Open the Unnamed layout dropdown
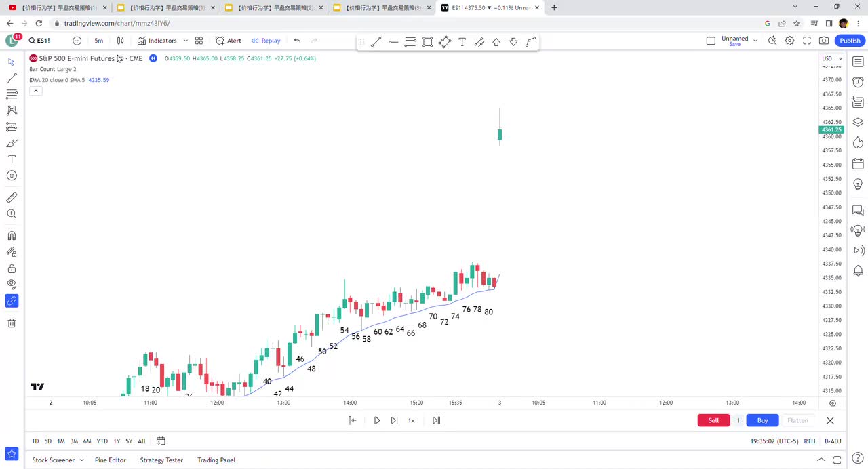Viewport: 868px width, 469px height. pos(755,41)
